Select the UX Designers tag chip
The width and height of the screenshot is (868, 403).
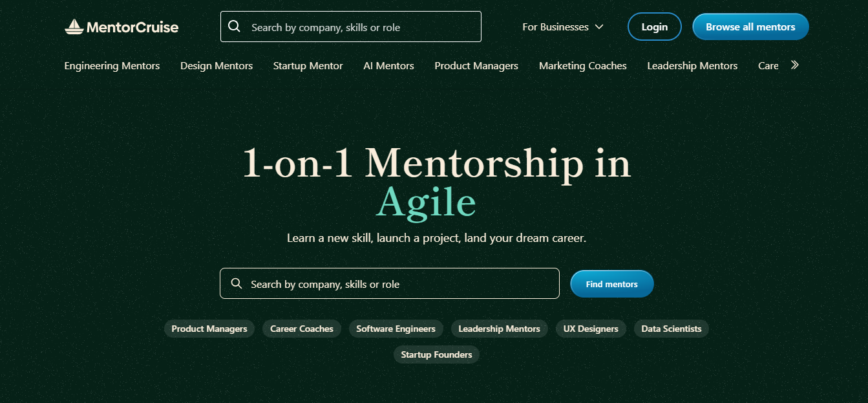click(x=591, y=329)
